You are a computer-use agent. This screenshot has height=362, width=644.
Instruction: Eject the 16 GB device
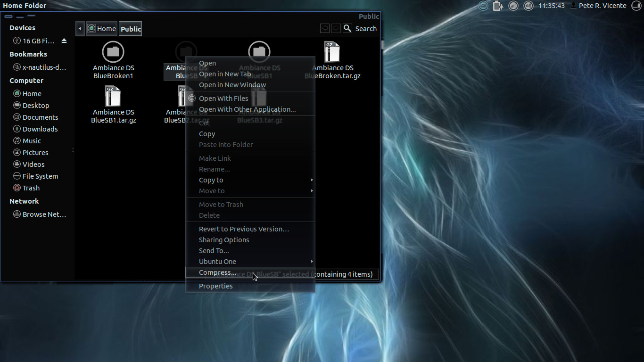pyautogui.click(x=64, y=41)
